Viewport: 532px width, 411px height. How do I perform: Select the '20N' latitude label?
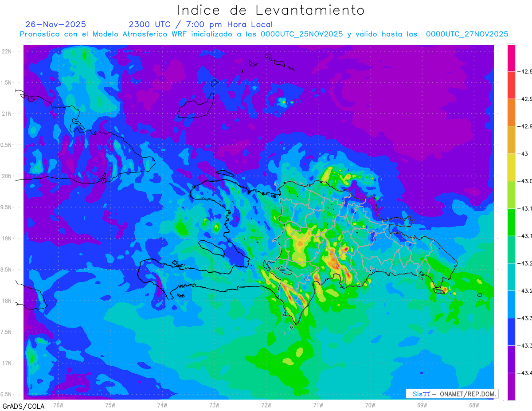point(8,176)
